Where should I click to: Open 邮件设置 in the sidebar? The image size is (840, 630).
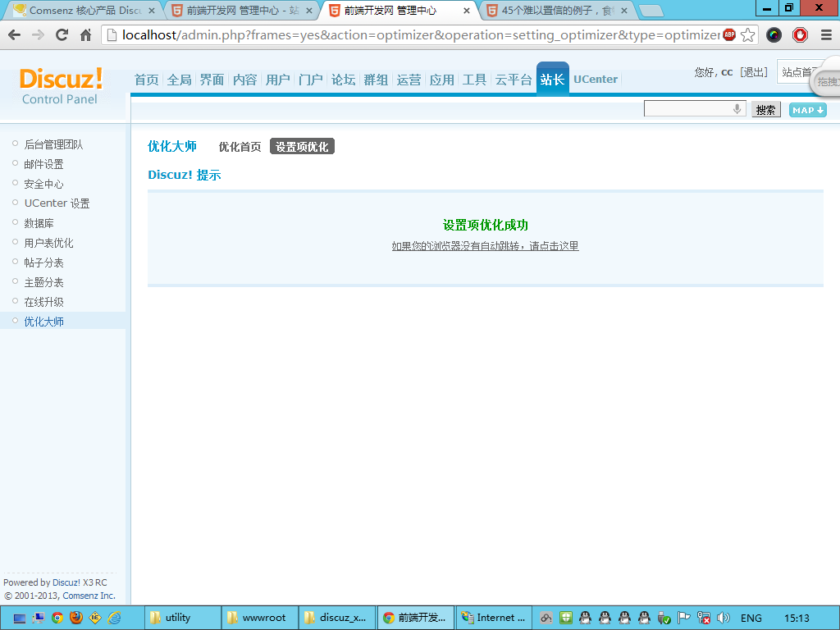coord(44,164)
